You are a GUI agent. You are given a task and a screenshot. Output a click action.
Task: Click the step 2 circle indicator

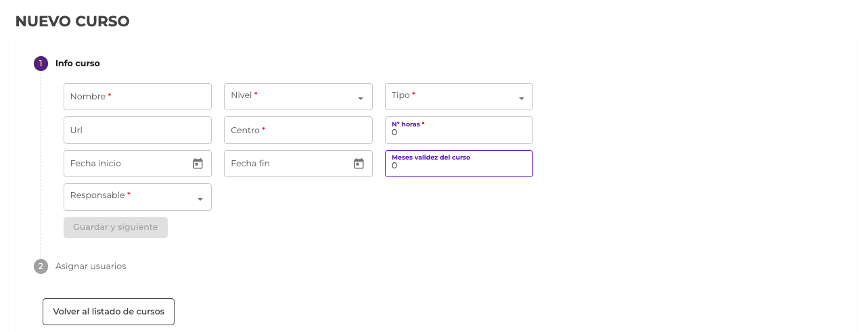41,266
